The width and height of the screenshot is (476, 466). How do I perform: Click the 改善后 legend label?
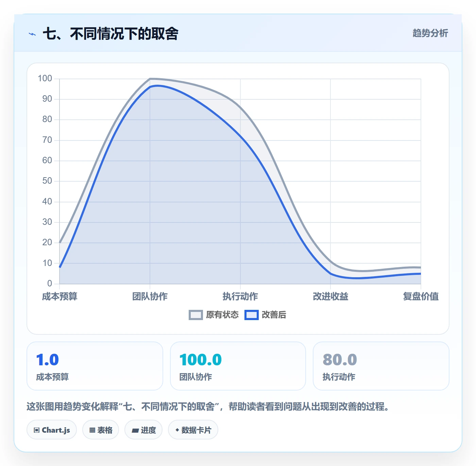coord(274,315)
